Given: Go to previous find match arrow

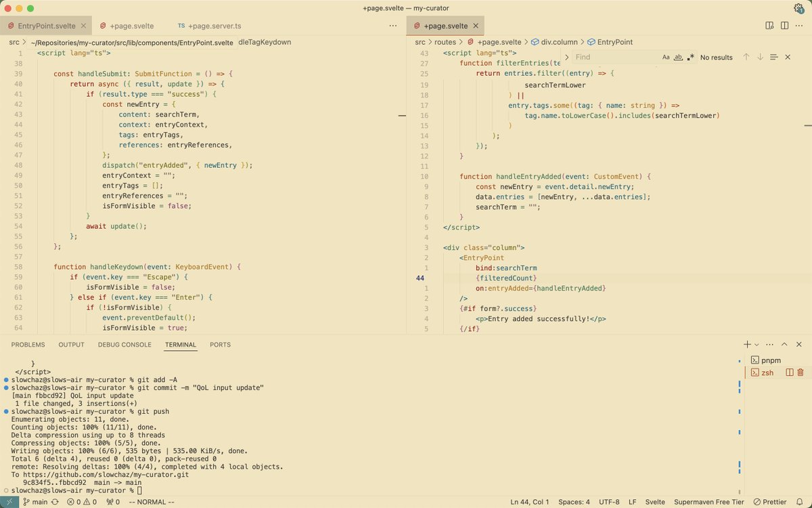Looking at the screenshot, I should [x=746, y=57].
